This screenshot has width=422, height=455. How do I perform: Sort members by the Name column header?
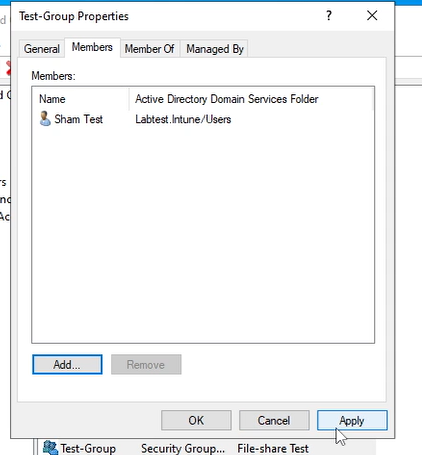(80, 99)
